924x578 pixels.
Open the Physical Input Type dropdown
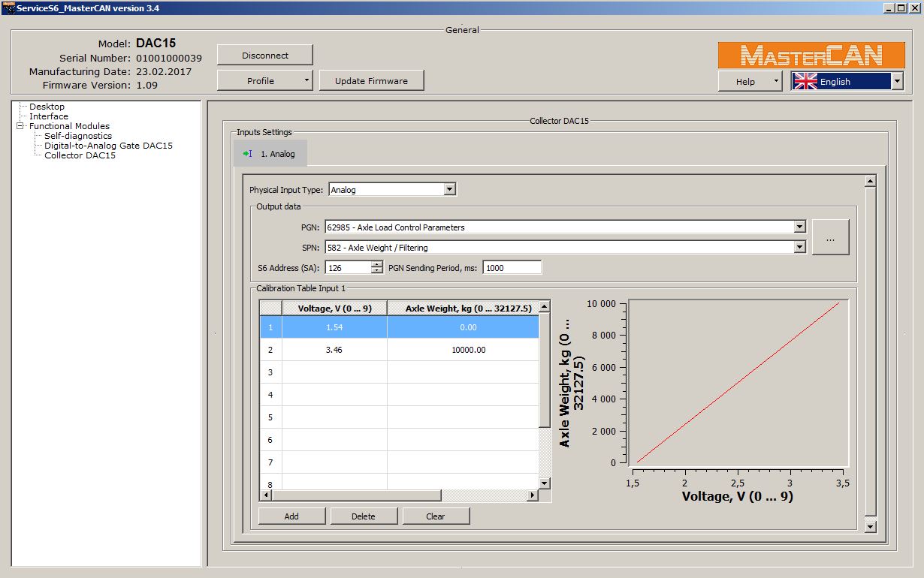pos(449,190)
